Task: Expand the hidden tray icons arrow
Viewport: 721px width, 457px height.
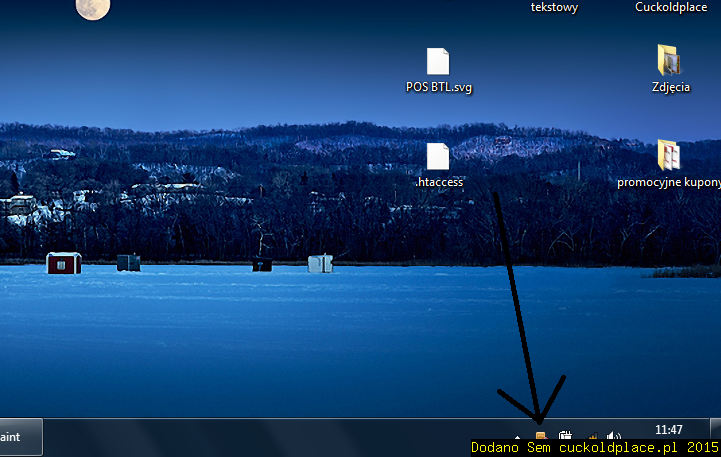Action: 517,437
